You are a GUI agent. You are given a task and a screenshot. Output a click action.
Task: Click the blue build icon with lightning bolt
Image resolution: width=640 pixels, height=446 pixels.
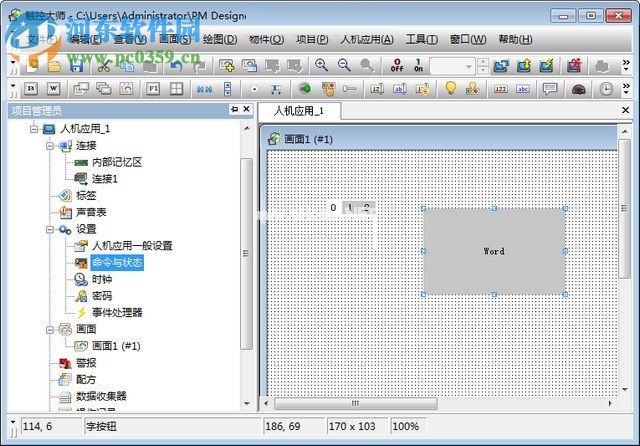[547, 65]
